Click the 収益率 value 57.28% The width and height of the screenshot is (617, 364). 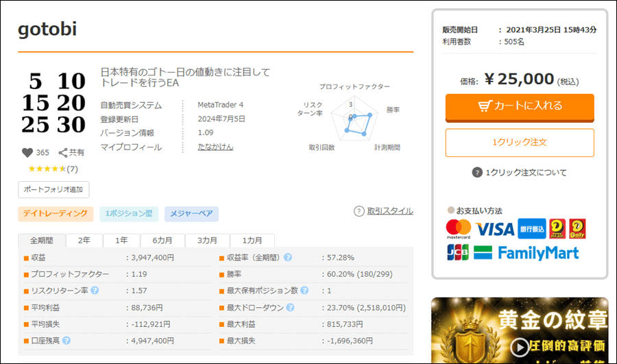(340, 257)
